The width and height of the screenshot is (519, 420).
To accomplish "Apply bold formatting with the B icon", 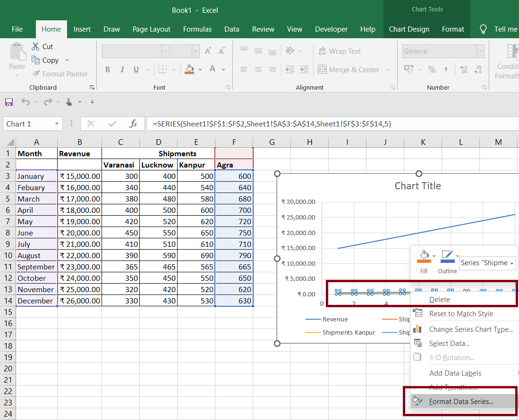I will [107, 69].
